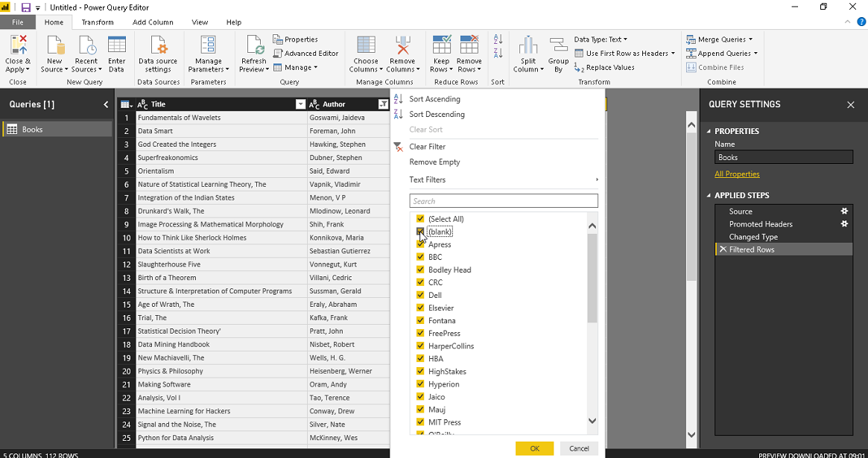The width and height of the screenshot is (868, 458).
Task: Click the Group By icon
Action: 558,45
